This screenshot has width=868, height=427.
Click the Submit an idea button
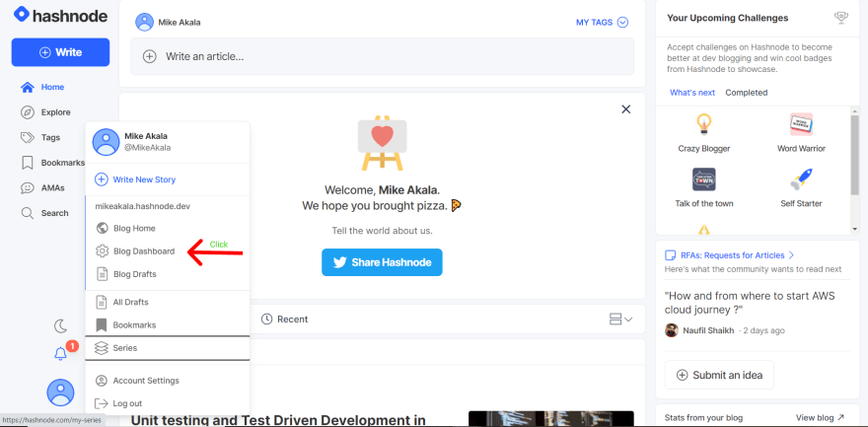click(719, 375)
